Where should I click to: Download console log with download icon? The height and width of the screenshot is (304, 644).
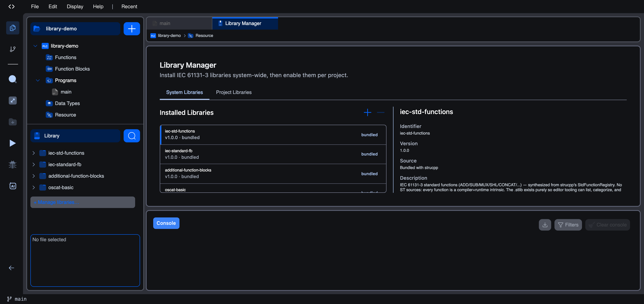545,225
